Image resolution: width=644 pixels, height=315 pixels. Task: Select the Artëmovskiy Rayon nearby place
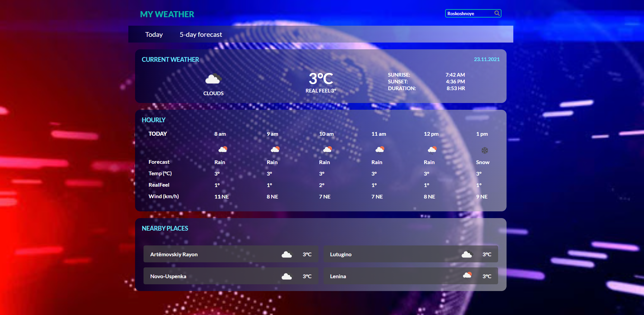coord(174,255)
